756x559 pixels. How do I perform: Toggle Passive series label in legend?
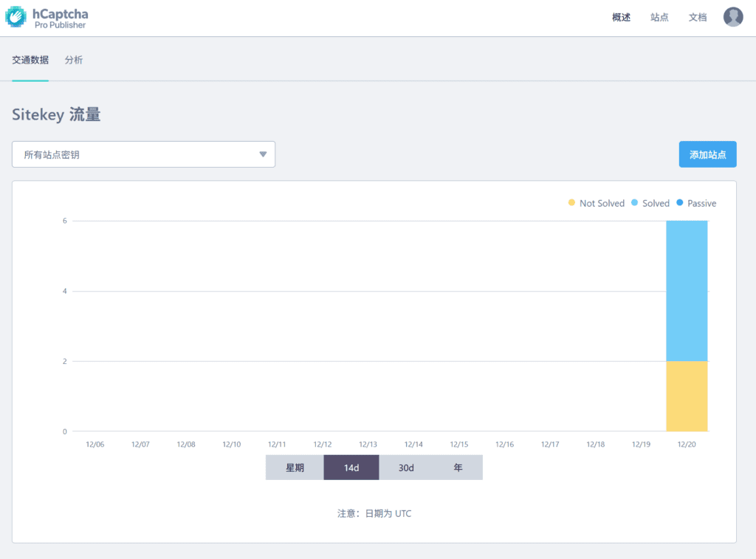coord(701,203)
